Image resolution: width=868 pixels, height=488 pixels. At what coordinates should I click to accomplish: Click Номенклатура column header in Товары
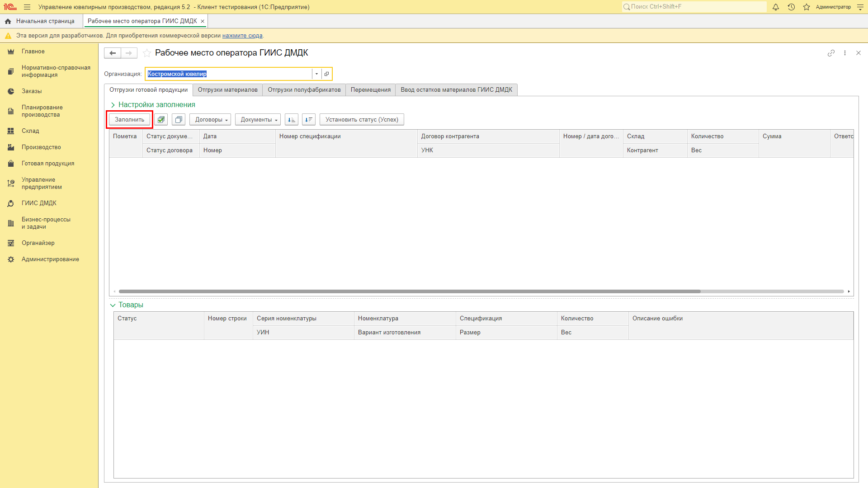tap(405, 319)
